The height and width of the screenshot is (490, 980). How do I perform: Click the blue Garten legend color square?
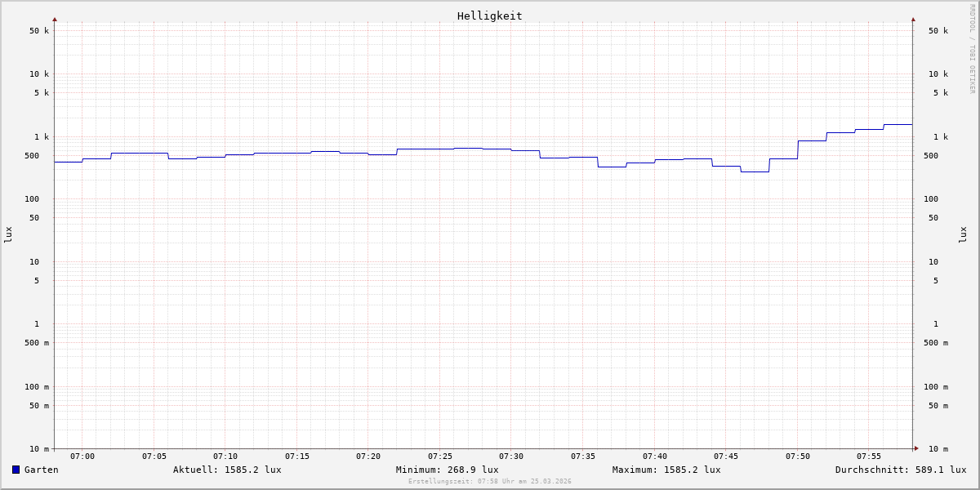click(x=16, y=470)
